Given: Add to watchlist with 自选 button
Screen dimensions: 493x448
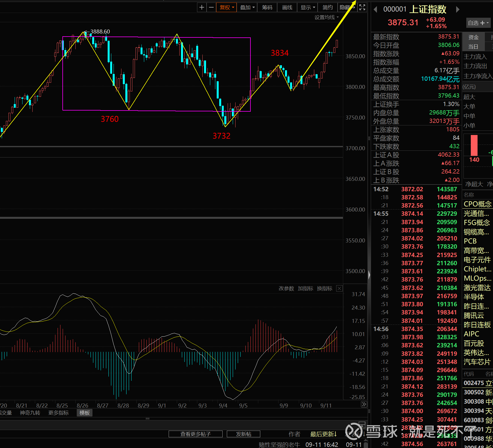Looking at the screenshot, I should click(478, 23).
